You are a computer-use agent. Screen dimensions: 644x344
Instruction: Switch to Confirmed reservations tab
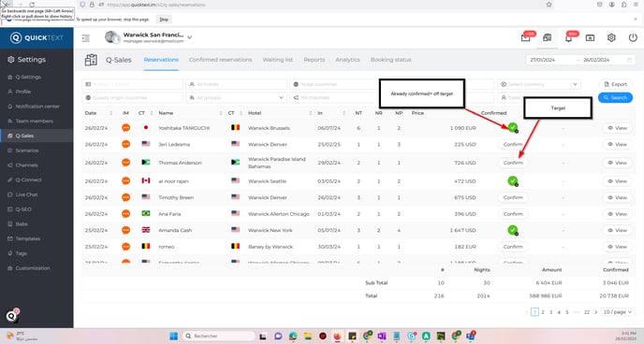220,60
